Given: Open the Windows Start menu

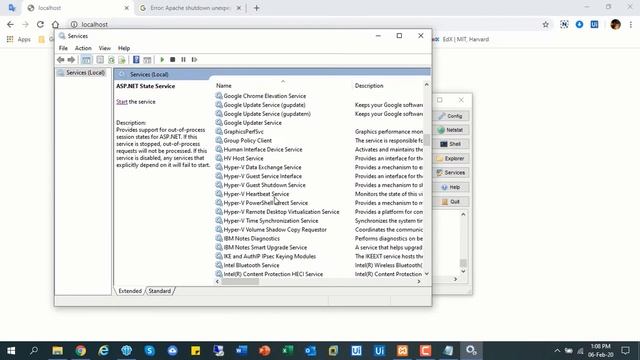Looking at the screenshot, I should 11,351.
